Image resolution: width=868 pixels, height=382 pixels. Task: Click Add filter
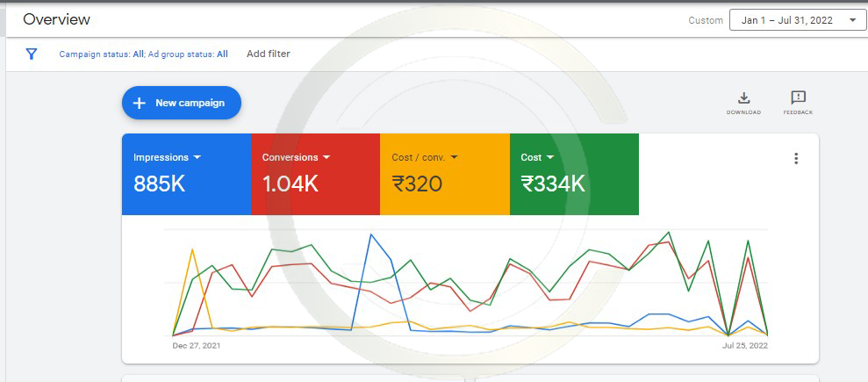[269, 54]
